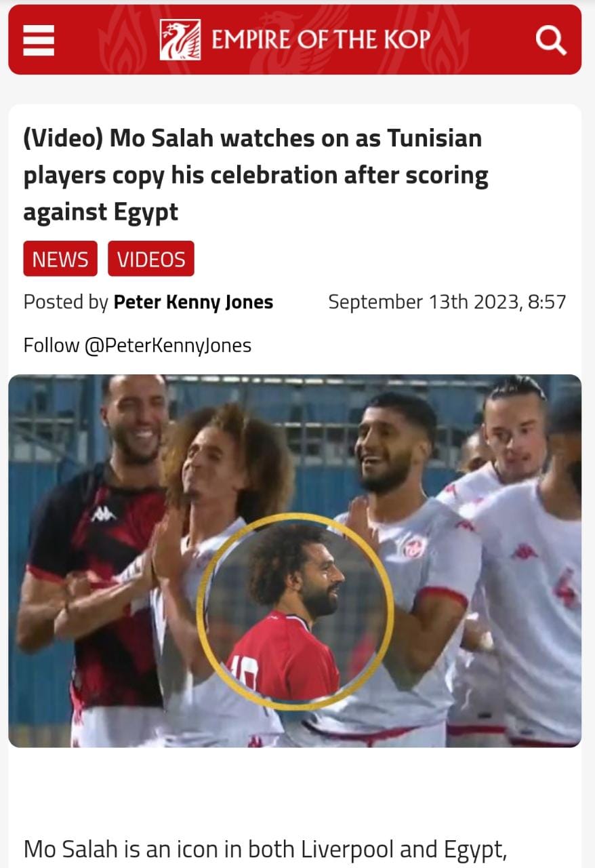Click the Kappa logo on the white shirt

coord(524,551)
